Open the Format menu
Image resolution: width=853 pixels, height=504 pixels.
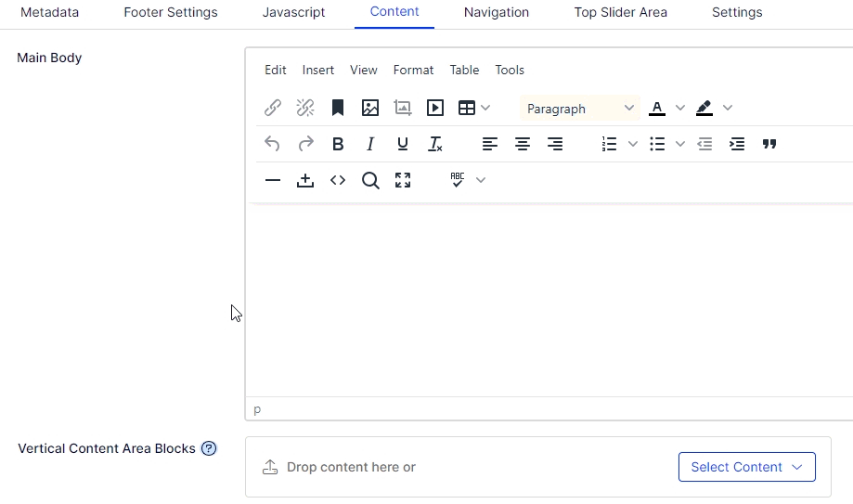pos(413,70)
